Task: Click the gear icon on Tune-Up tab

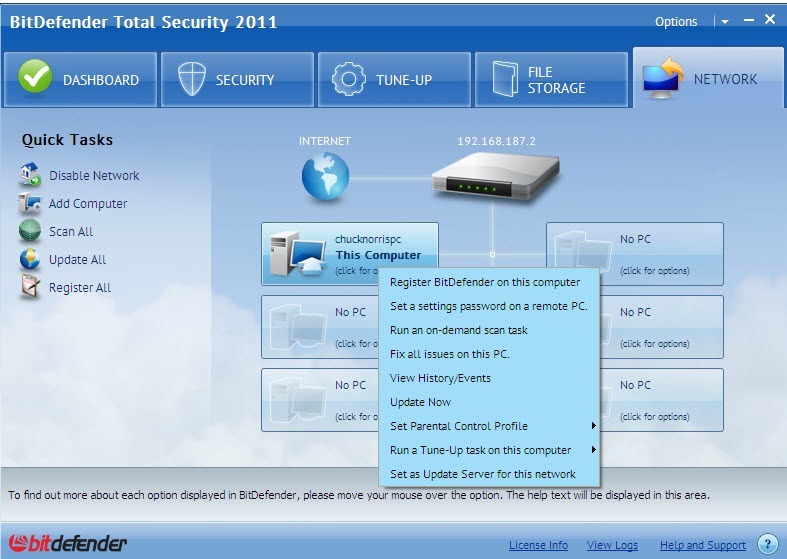Action: point(348,79)
